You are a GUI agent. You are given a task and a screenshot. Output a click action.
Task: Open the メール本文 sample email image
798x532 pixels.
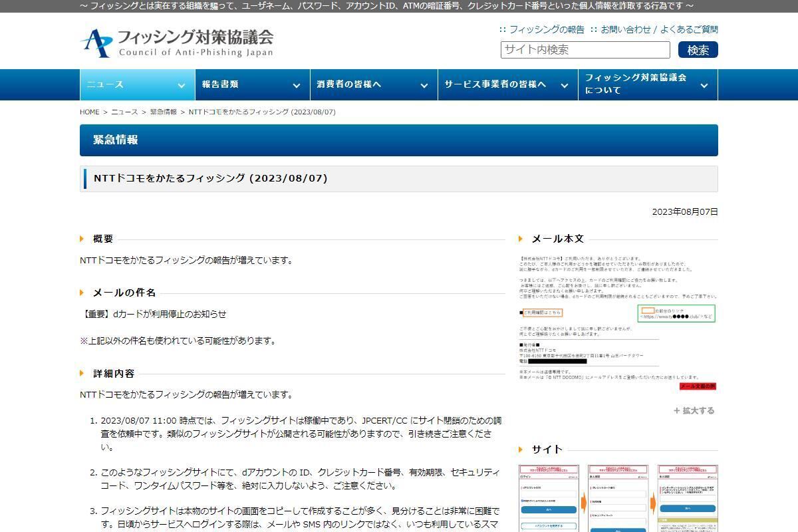point(618,323)
